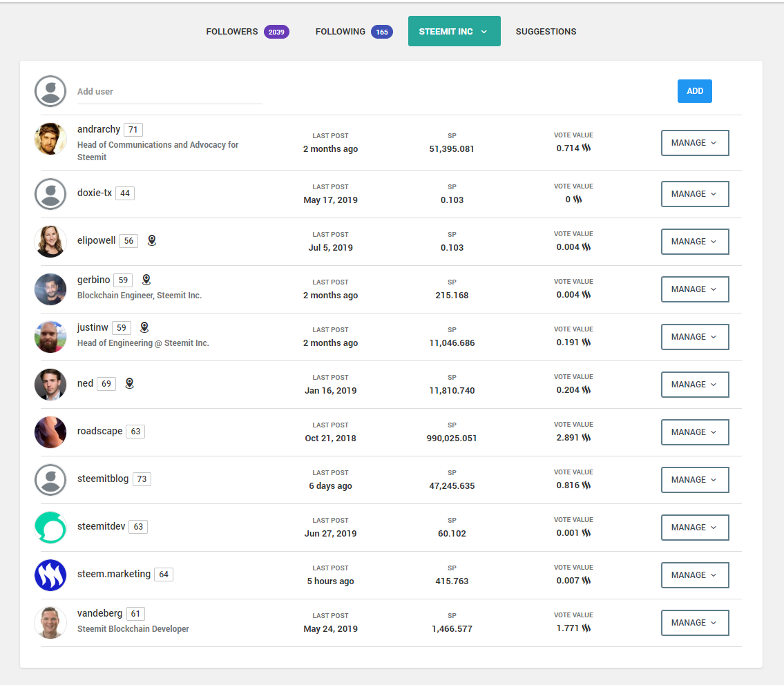784x685 pixels.
Task: Click the Steem icon beside andrarchy's vote value
Action: pos(586,148)
